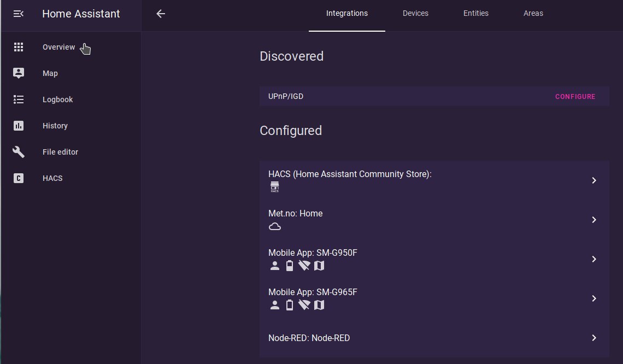Open Mobile App: SM-G950F entry

click(434, 259)
